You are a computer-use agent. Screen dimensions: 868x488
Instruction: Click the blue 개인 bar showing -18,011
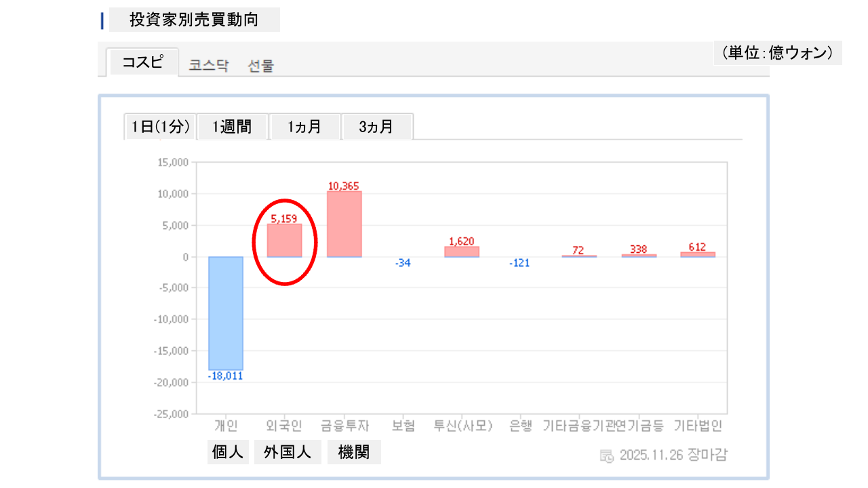coord(226,313)
